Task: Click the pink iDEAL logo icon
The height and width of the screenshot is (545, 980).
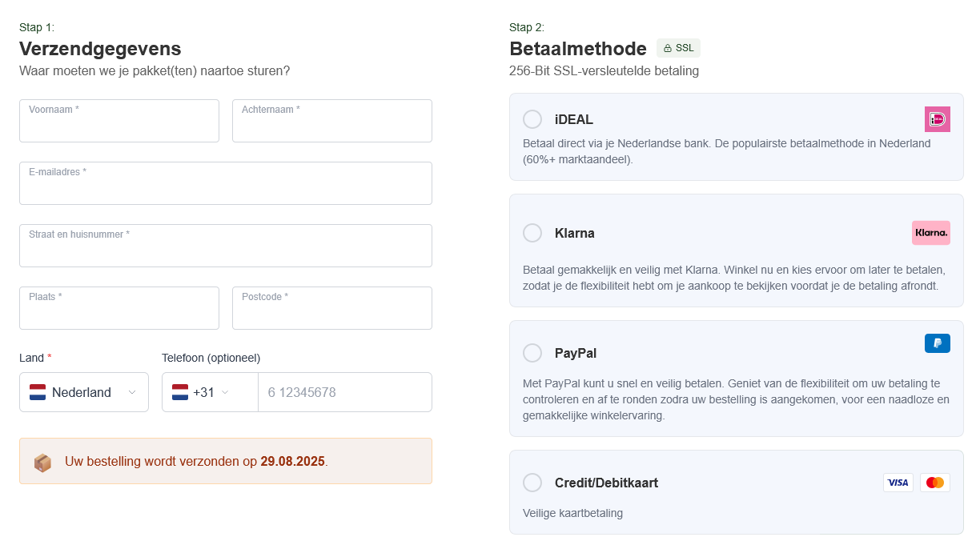Action: (937, 119)
